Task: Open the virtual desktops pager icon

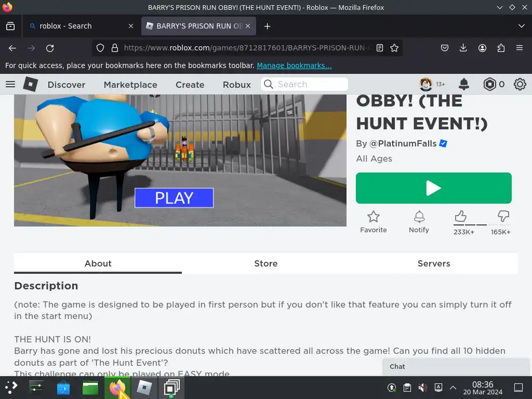Action: (171, 388)
